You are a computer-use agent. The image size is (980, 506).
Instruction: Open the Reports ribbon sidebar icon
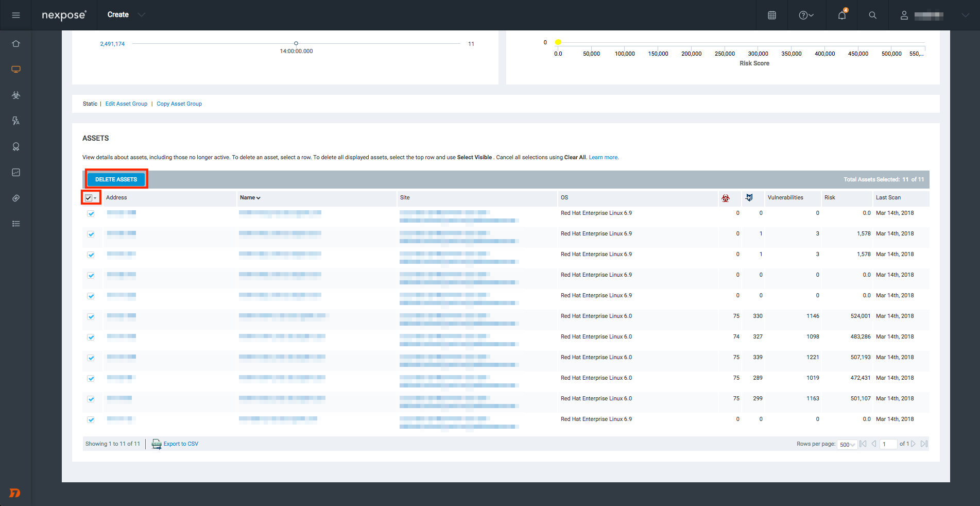pyautogui.click(x=16, y=147)
